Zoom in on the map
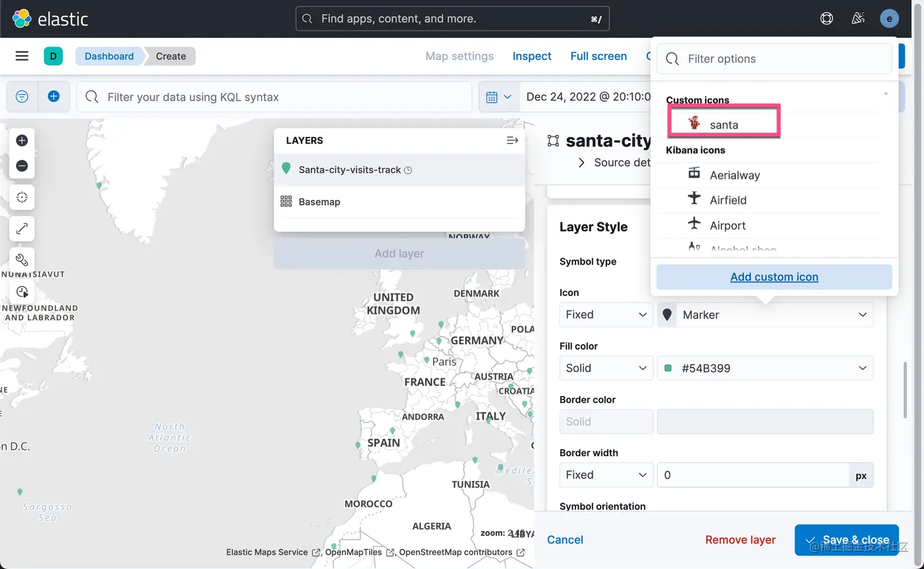 [x=22, y=141]
